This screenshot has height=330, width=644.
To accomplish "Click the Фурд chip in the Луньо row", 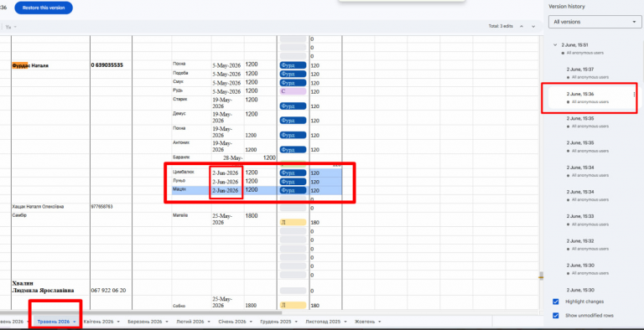I will tap(293, 182).
